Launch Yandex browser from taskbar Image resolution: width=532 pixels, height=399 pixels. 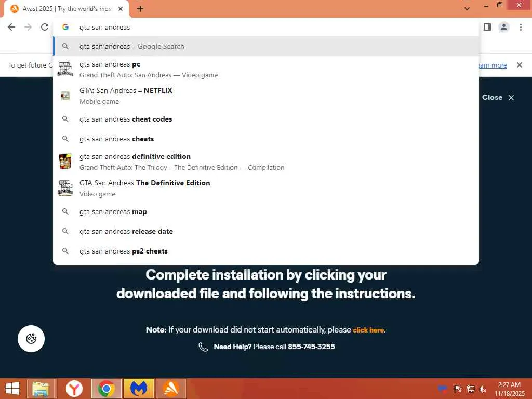click(x=74, y=389)
